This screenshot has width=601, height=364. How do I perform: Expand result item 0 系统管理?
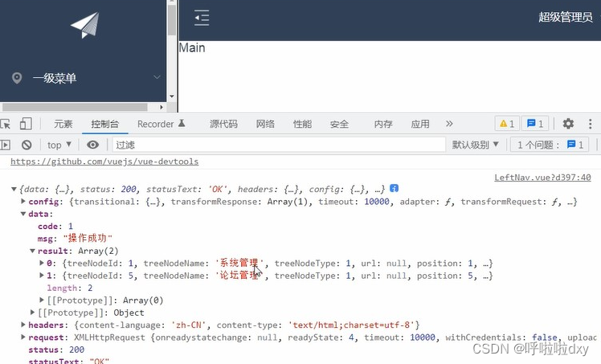pos(42,264)
